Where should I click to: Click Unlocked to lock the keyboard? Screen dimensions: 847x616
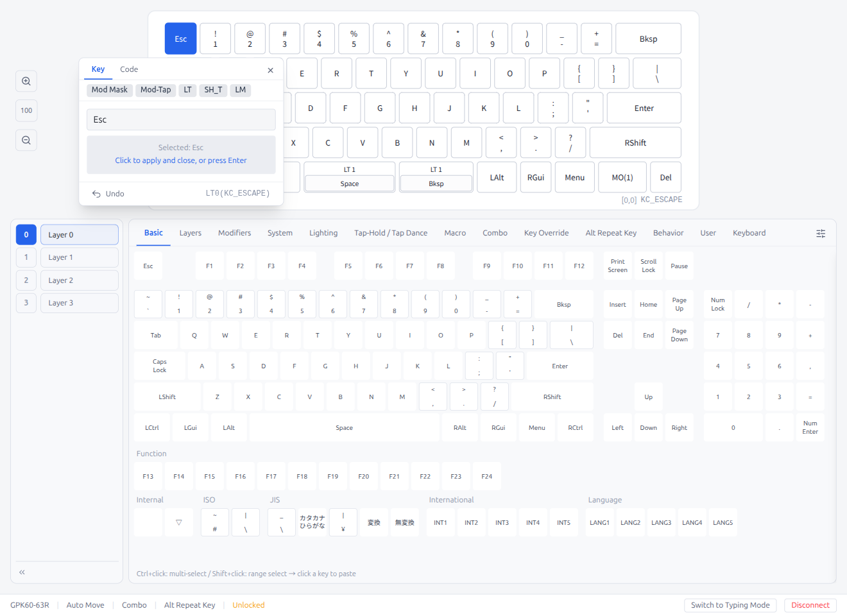pyautogui.click(x=248, y=604)
